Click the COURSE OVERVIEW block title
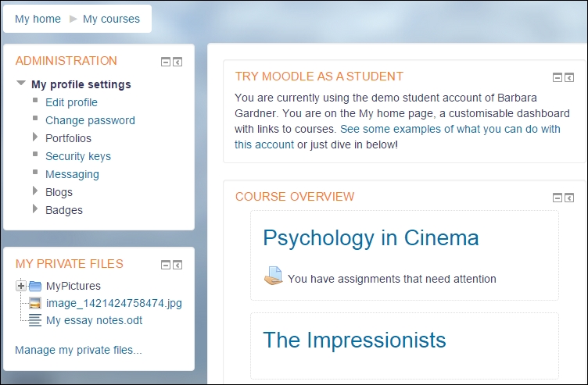588x385 pixels. pyautogui.click(x=295, y=197)
